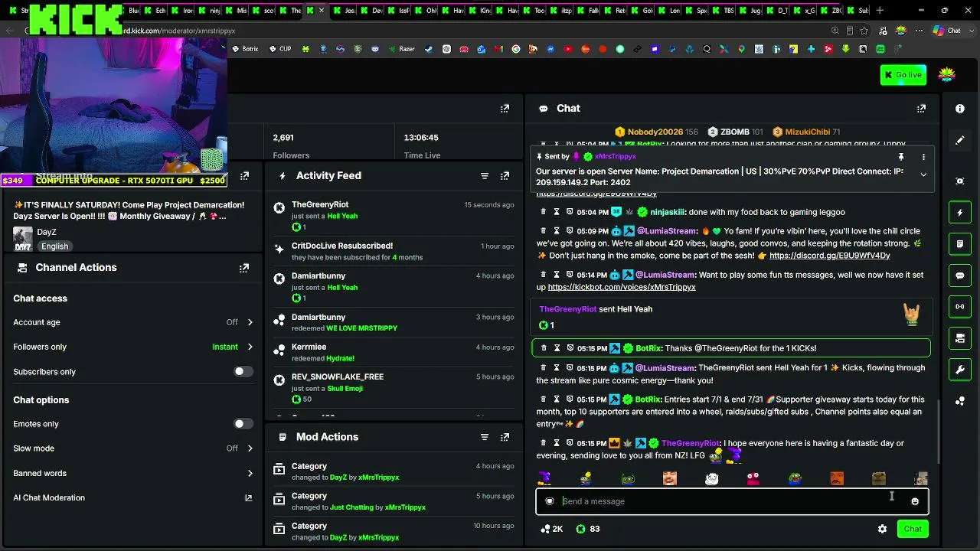Click the wrench tools sidebar icon
Image resolution: width=980 pixels, height=551 pixels.
point(960,370)
